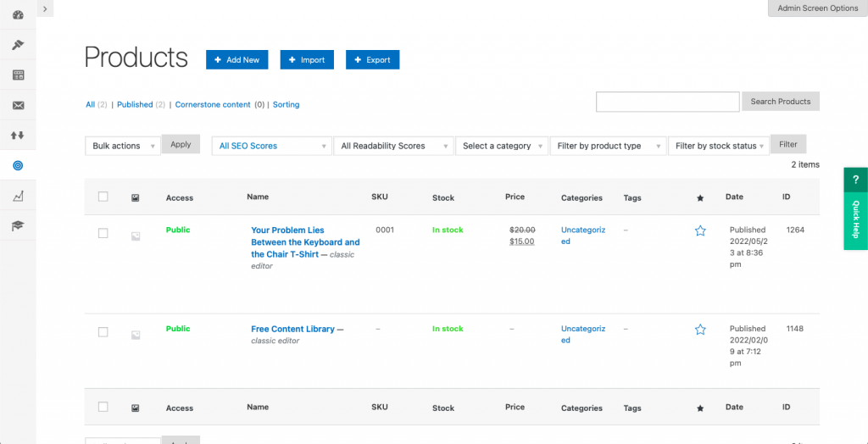Screen dimensions: 868x444
Task: Open the dashboard gauge icon in sidebar
Action: (x=18, y=15)
